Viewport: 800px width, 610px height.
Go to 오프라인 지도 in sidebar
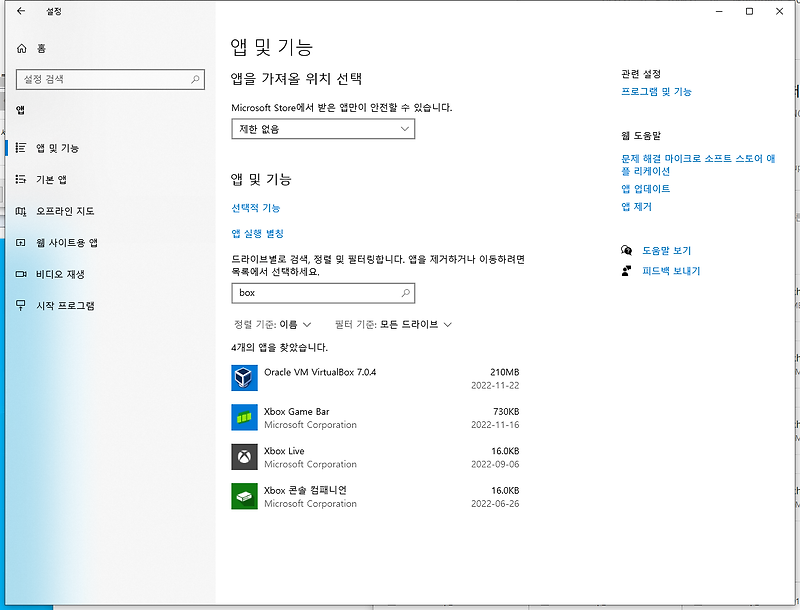point(65,211)
